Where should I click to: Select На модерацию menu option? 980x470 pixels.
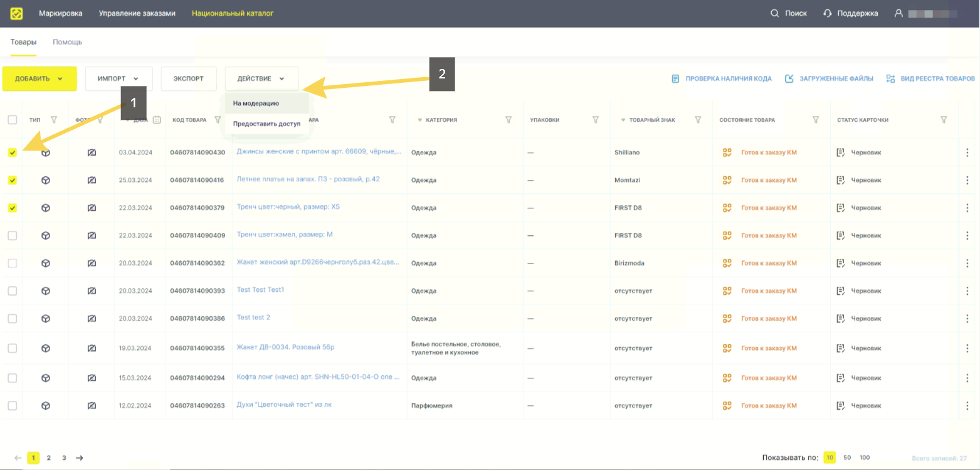click(256, 104)
